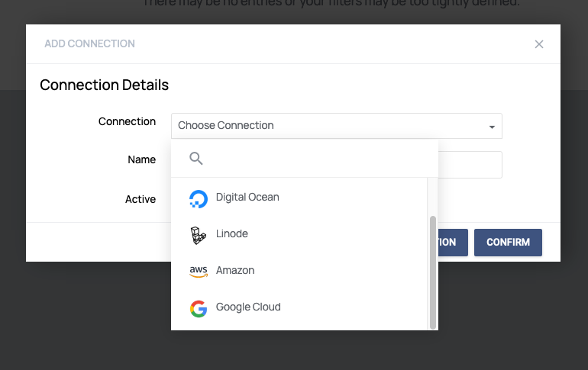This screenshot has height=370, width=588.
Task: Click the partially hidden button left of CONFIRM
Action: point(453,243)
